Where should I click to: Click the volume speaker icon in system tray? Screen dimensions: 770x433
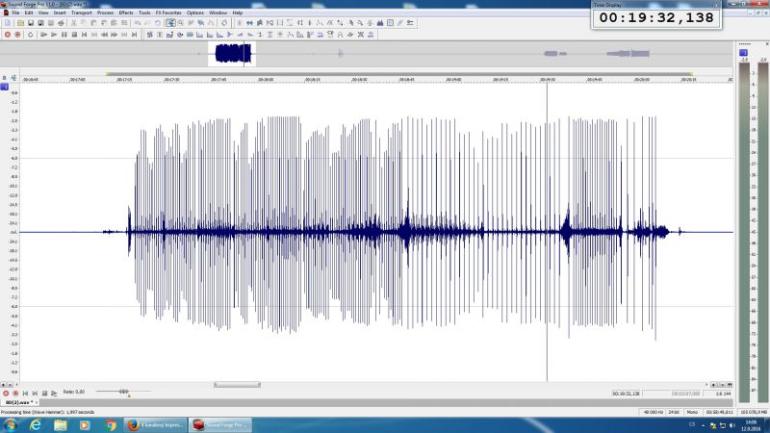pos(732,426)
